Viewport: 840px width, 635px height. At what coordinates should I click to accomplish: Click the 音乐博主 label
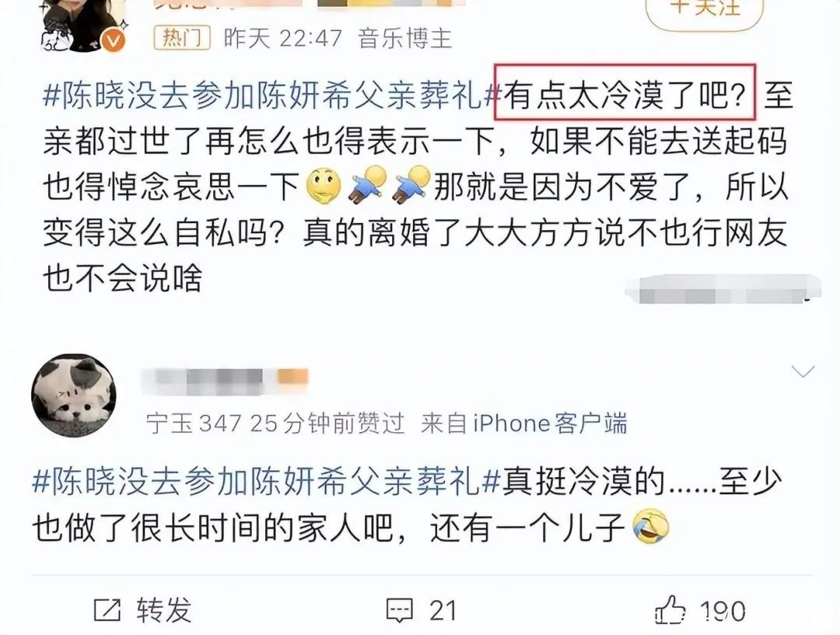405,39
